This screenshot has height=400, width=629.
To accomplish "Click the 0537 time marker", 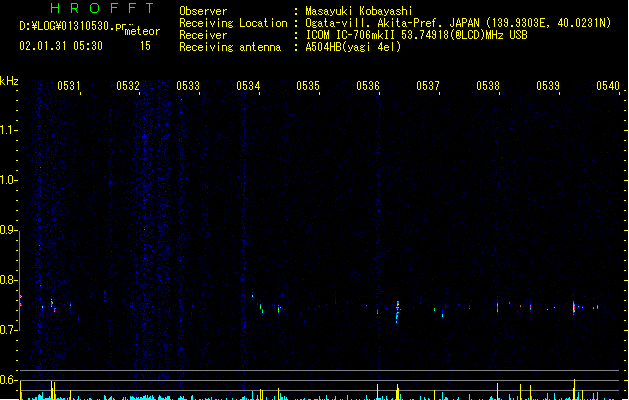I will (428, 85).
